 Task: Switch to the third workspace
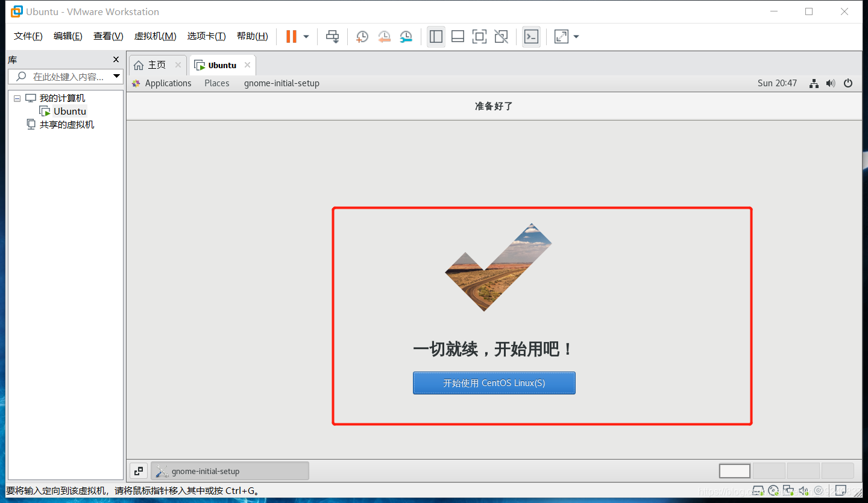coord(804,471)
